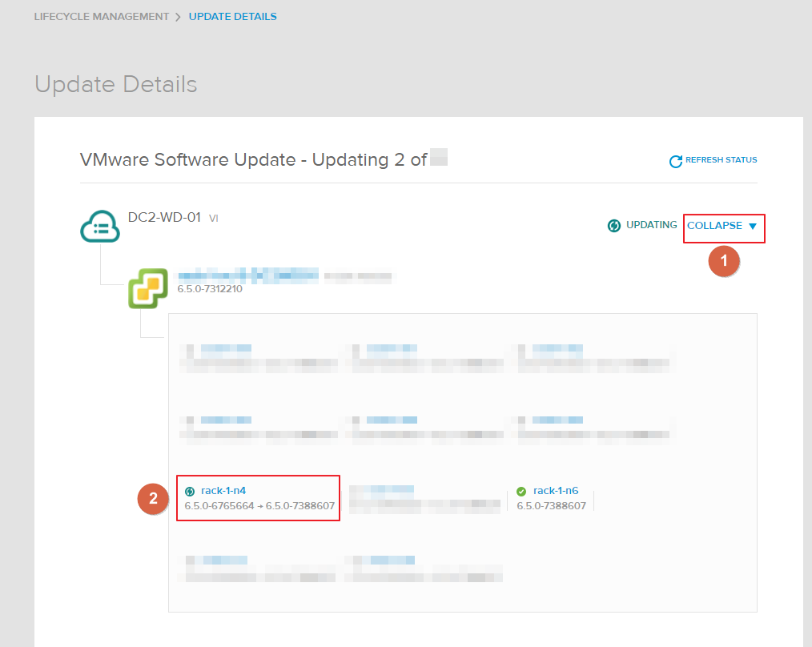This screenshot has height=647, width=812.
Task: Click the rack-1-n4 version upgrade text
Action: [259, 506]
